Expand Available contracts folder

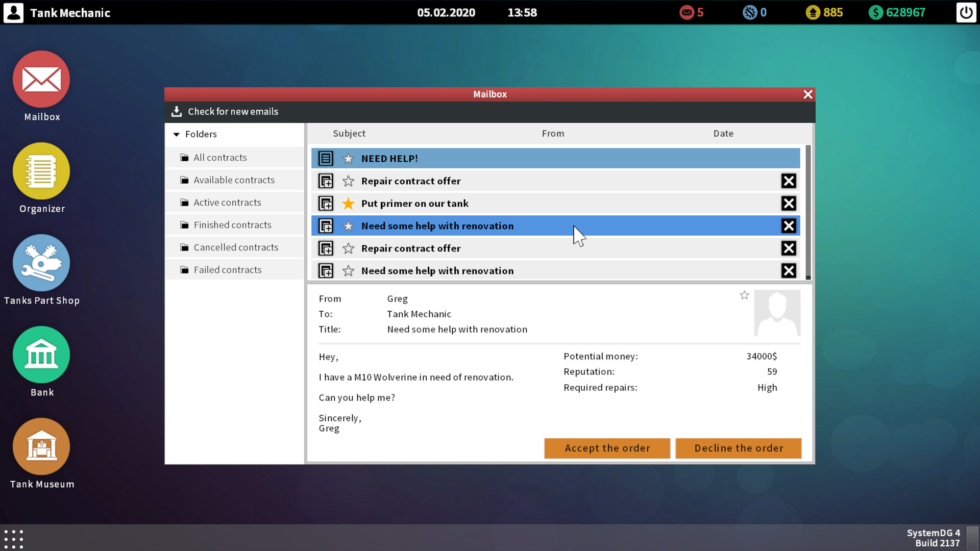[234, 180]
